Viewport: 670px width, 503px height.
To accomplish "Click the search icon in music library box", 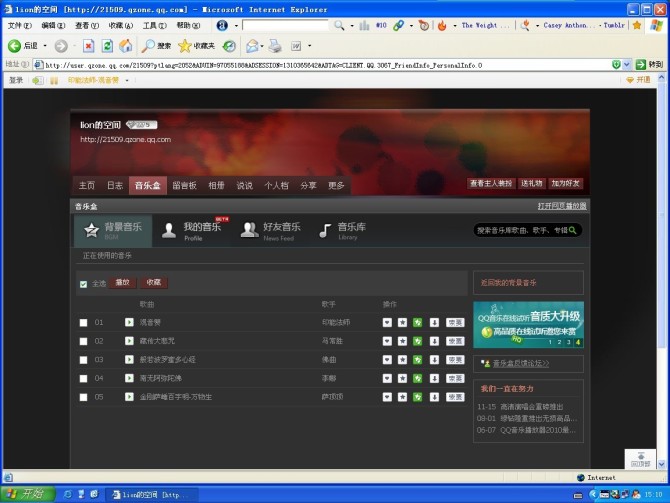I will click(573, 230).
